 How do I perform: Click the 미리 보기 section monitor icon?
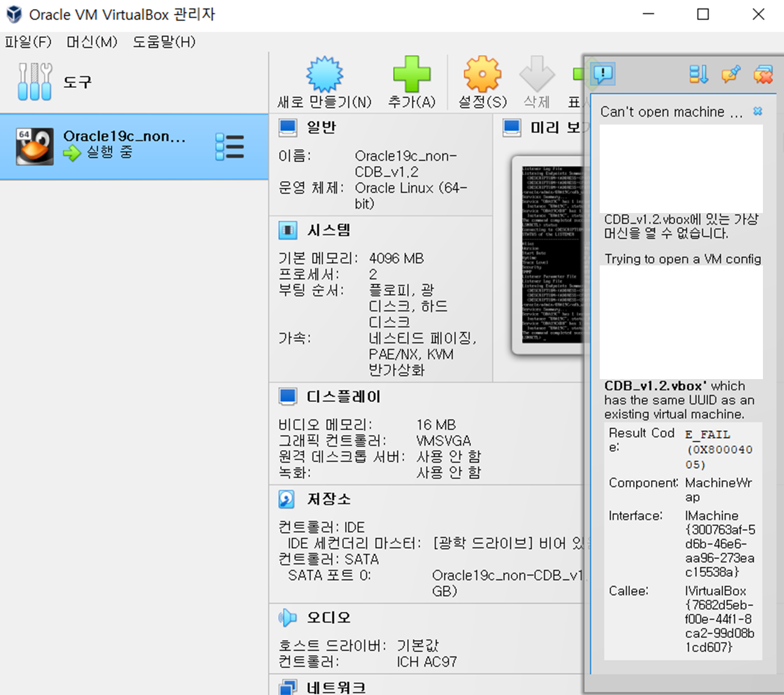(512, 128)
